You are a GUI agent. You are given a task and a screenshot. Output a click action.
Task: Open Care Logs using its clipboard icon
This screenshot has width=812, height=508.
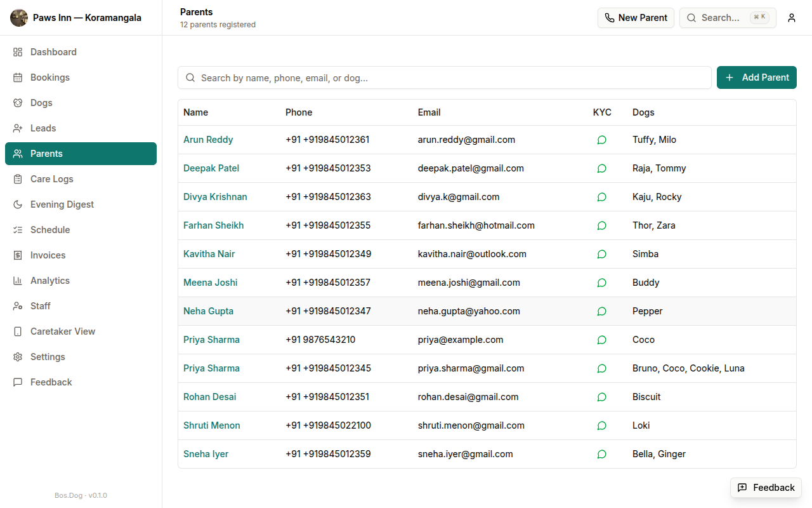point(18,178)
